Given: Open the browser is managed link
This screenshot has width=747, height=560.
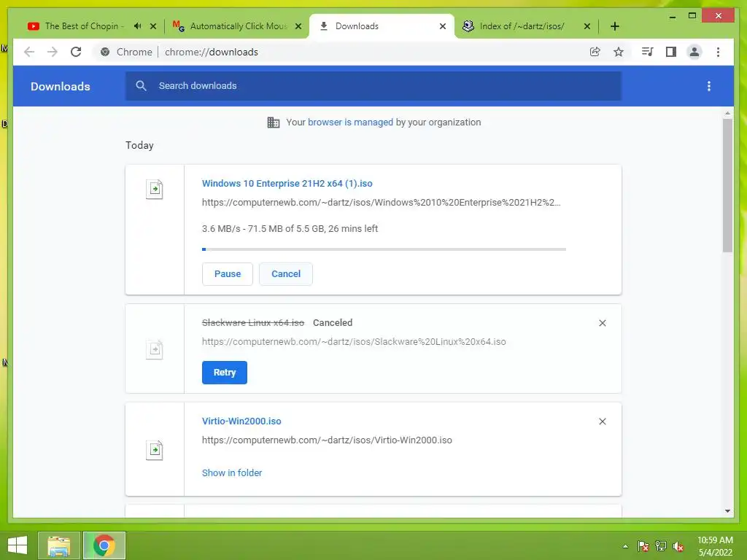Looking at the screenshot, I should coord(350,122).
